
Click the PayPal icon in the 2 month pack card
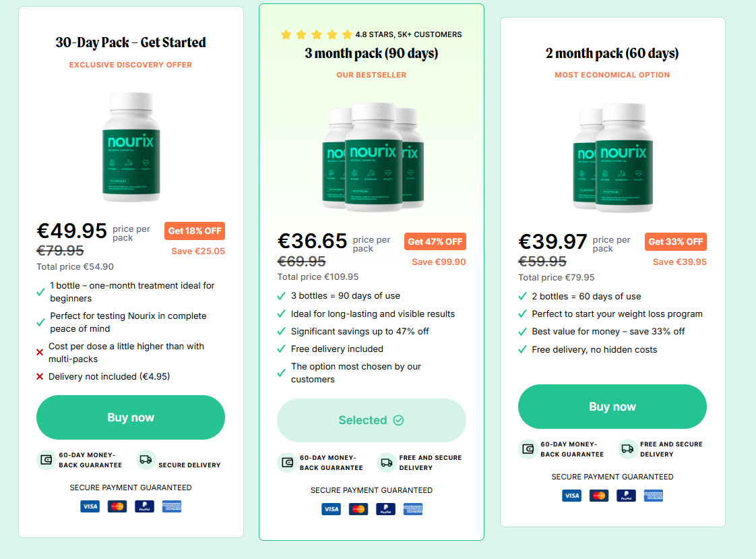coord(627,496)
